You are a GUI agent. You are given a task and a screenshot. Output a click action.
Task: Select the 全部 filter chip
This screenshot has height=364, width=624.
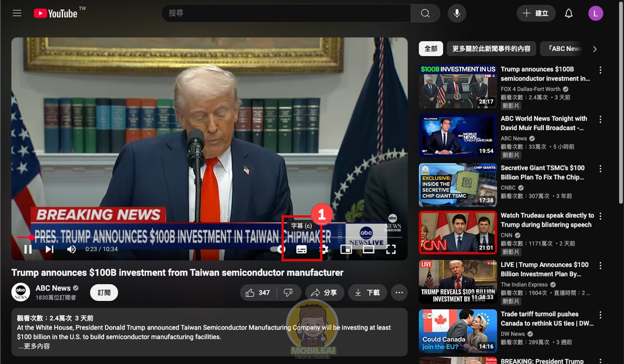tap(431, 49)
